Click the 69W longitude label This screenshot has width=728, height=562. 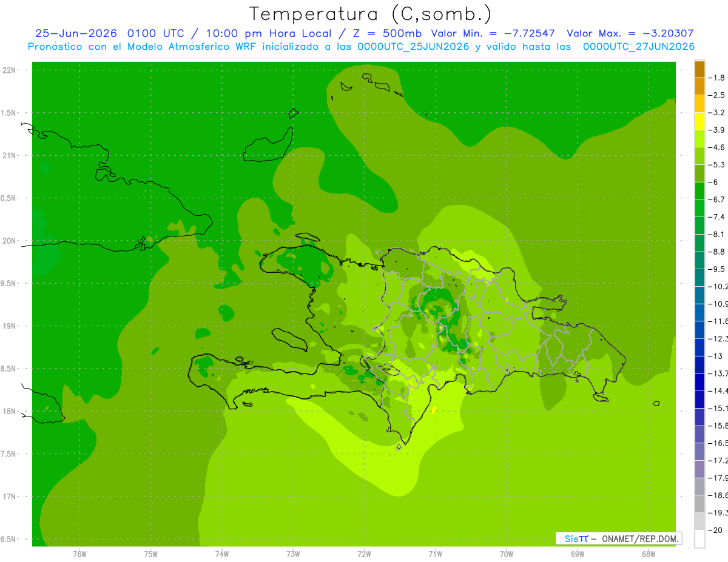pyautogui.click(x=578, y=554)
